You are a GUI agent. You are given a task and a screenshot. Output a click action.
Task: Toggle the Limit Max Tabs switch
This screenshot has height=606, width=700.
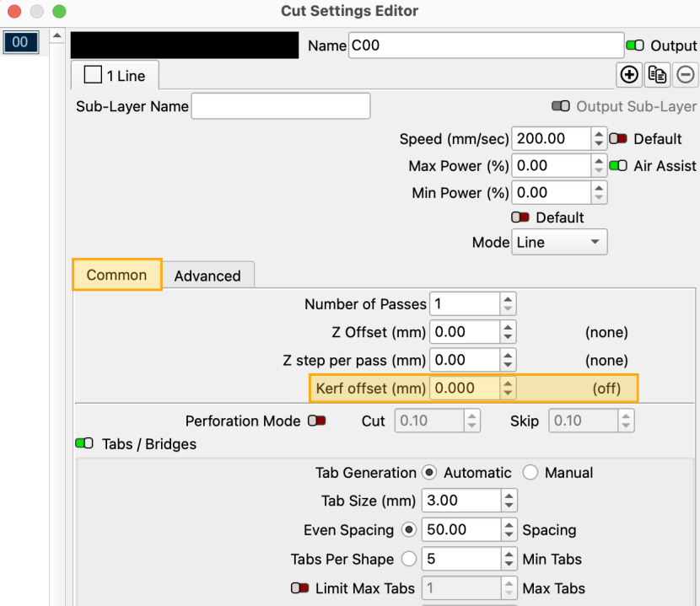coord(299,588)
